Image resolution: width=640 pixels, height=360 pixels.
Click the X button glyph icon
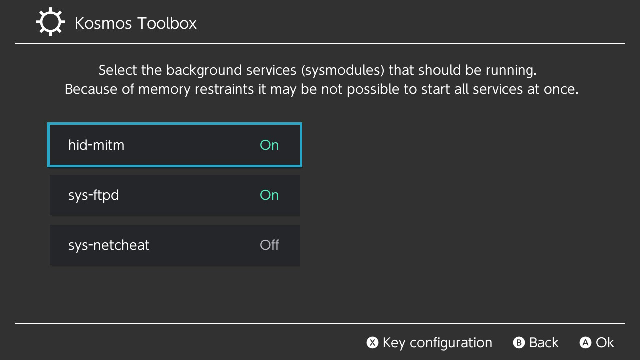pyautogui.click(x=372, y=342)
